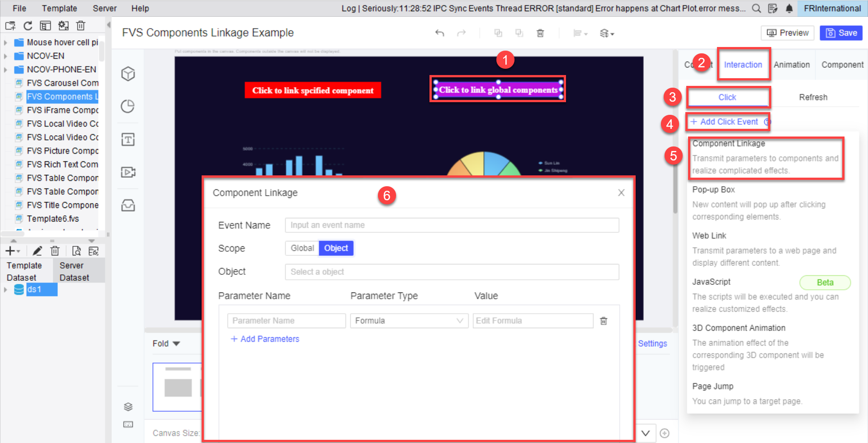Viewport: 868px width, 443px height.
Task: Save the current template
Action: click(x=840, y=33)
